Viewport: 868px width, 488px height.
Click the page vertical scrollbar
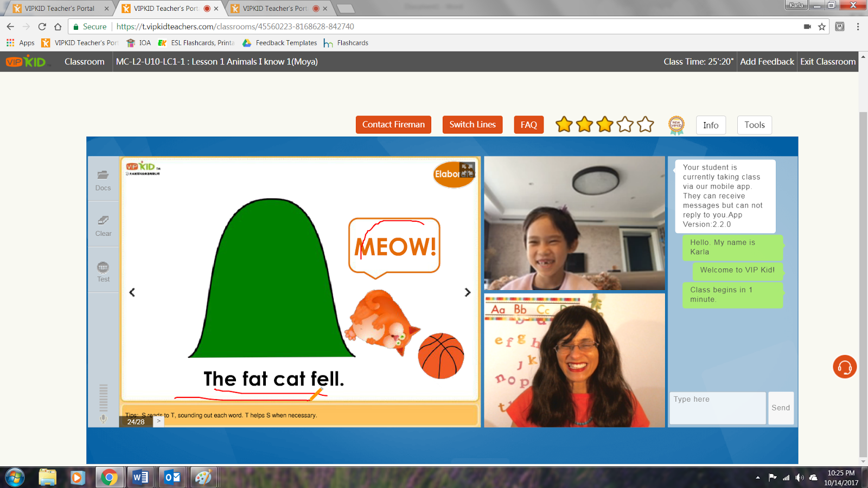pos(863,285)
